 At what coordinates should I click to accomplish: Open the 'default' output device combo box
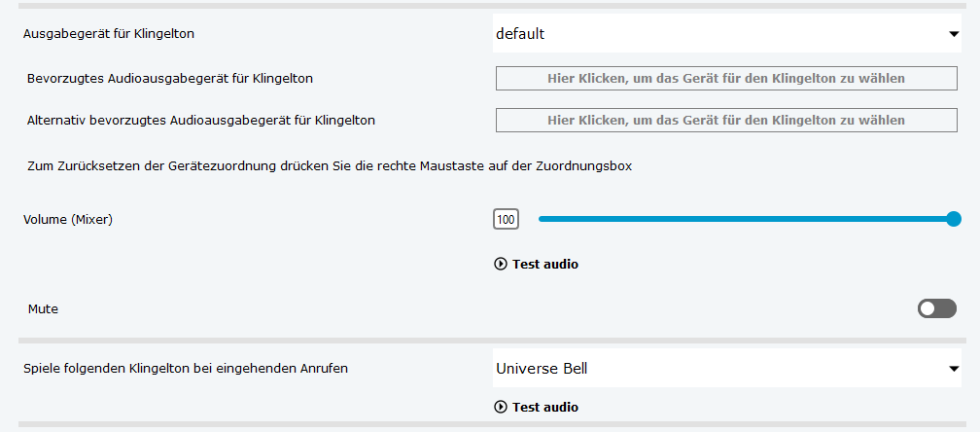[719, 34]
